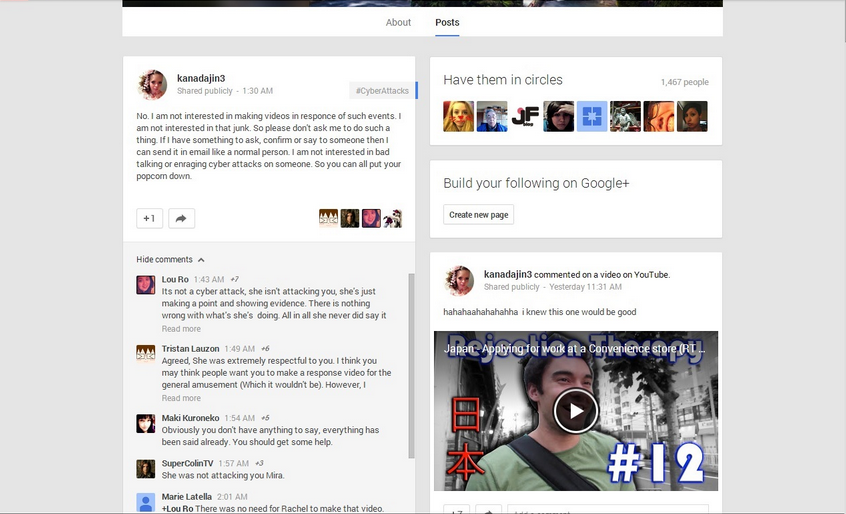The height and width of the screenshot is (514, 846).
Task: Click the 1,467 people count link
Action: [x=684, y=82]
